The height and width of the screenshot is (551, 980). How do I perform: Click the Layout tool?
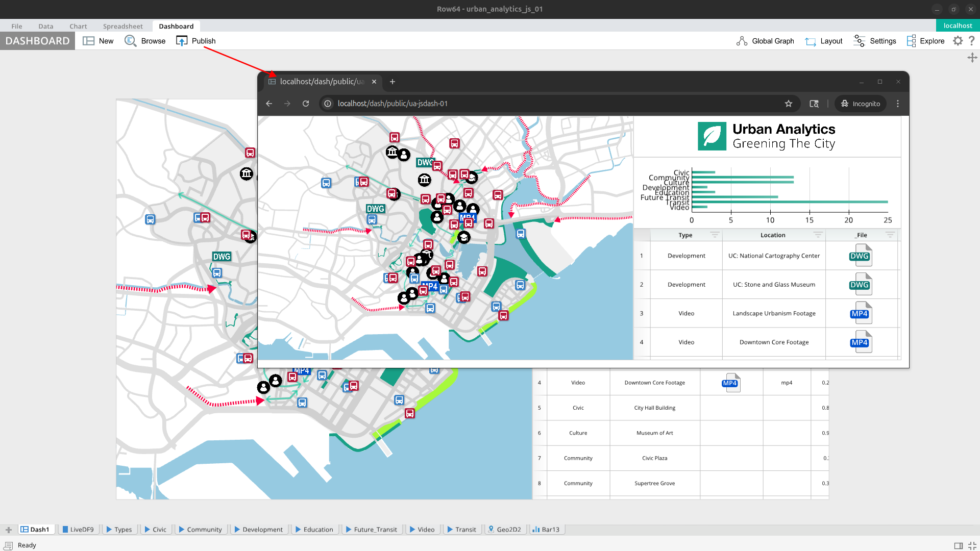823,41
